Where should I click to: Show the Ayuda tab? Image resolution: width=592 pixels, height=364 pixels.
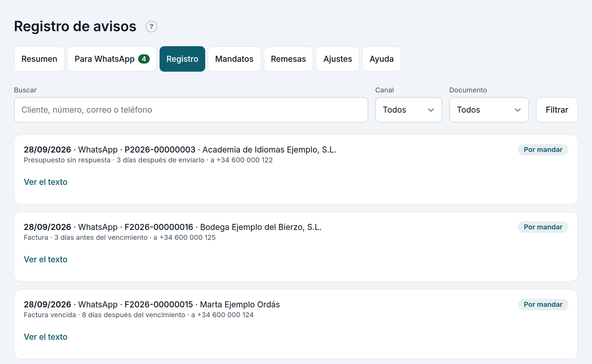click(382, 59)
